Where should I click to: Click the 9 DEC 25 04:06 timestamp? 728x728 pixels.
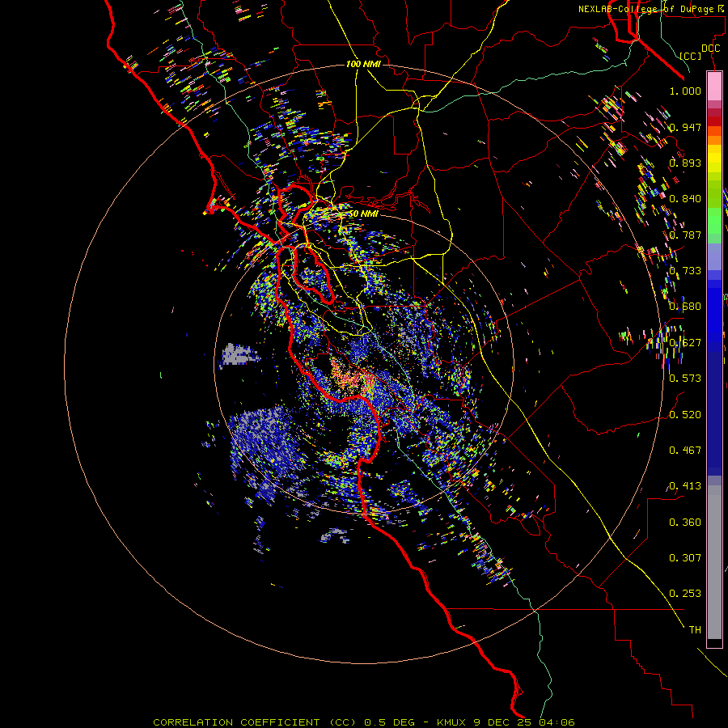point(524,722)
